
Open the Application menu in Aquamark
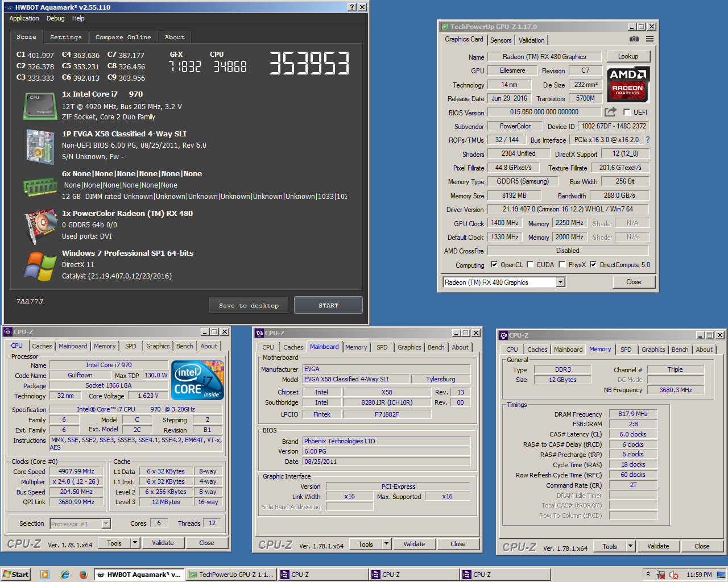[x=24, y=18]
